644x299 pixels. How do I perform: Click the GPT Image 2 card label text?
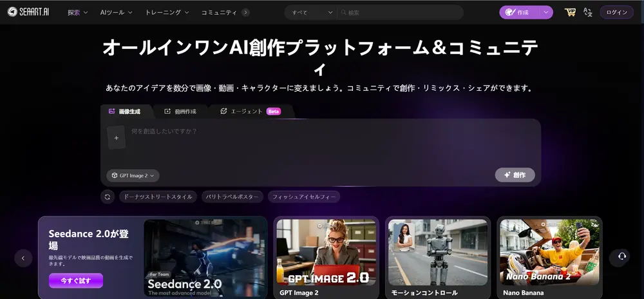(x=299, y=293)
